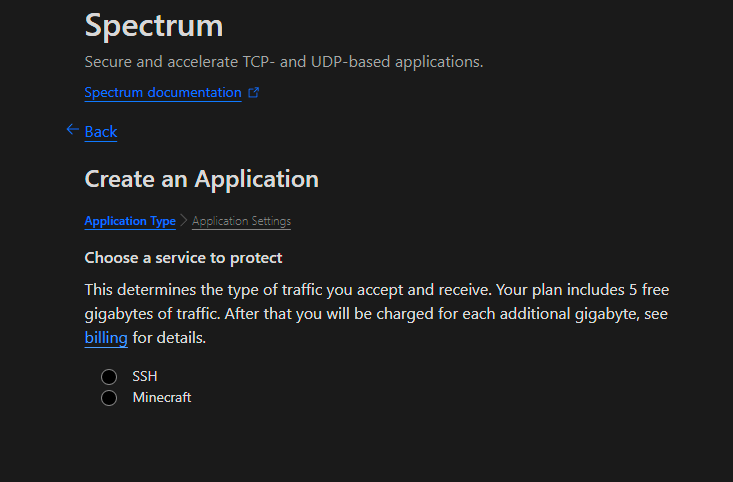Go to the Application Settings step

tap(241, 221)
